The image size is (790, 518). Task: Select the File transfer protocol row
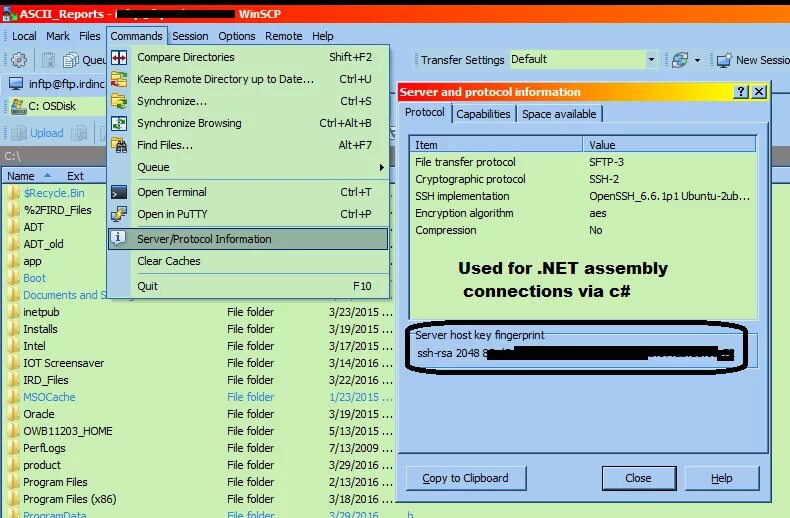tap(583, 162)
